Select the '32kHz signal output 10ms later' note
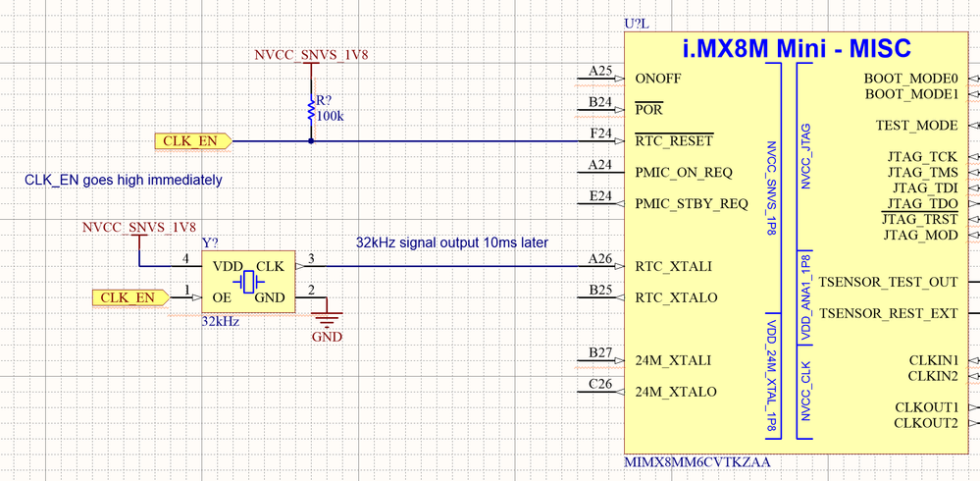 [452, 242]
